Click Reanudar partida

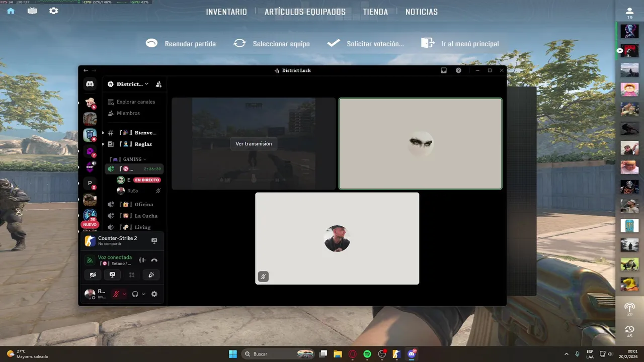click(x=181, y=44)
